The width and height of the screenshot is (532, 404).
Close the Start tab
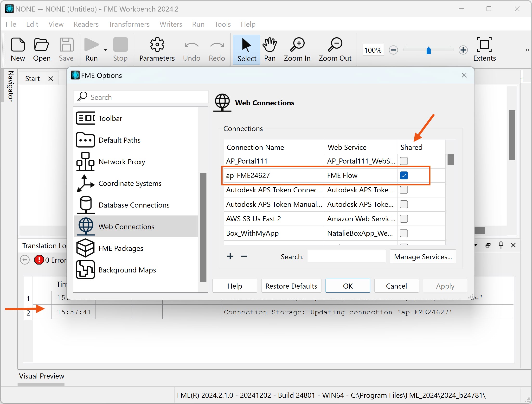[x=51, y=79]
